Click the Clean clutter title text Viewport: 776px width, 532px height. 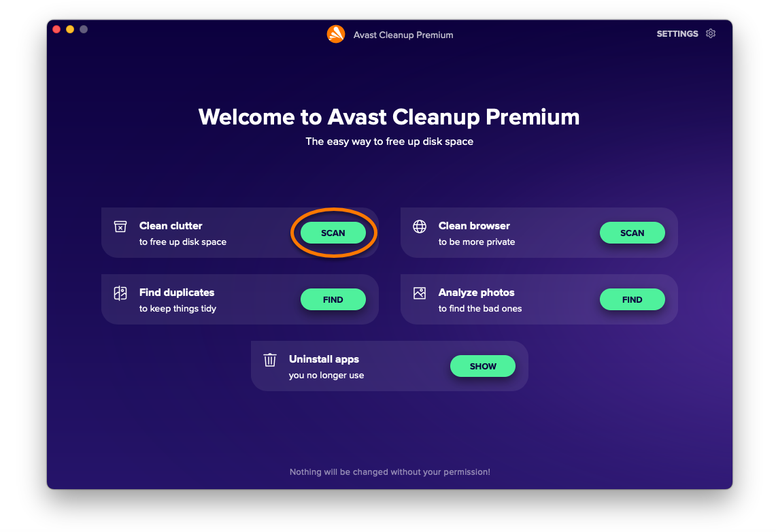171,226
